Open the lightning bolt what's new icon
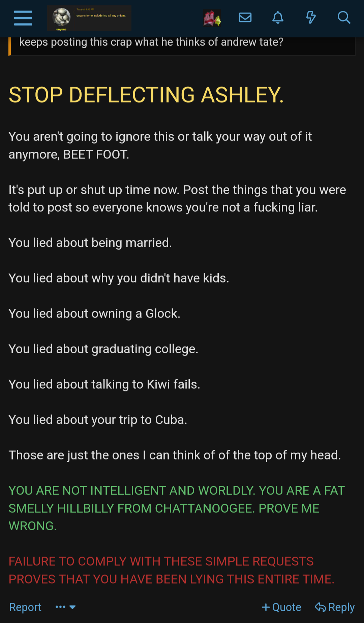 [x=311, y=18]
